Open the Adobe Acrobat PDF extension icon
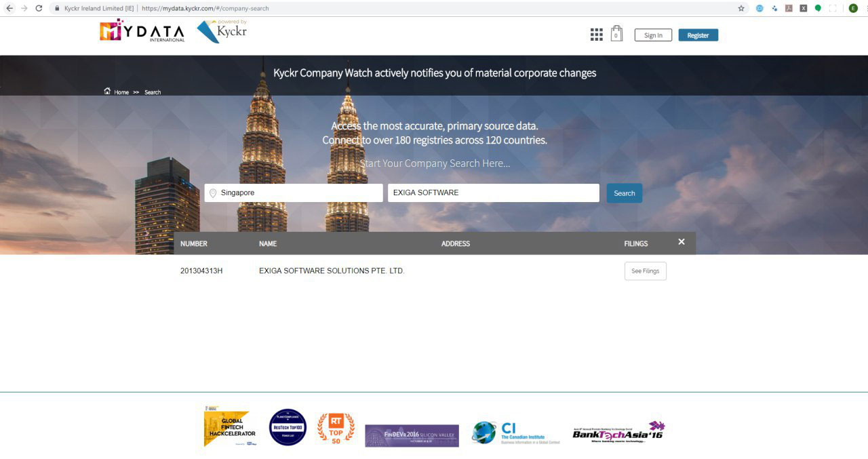The image size is (868, 459). [789, 8]
